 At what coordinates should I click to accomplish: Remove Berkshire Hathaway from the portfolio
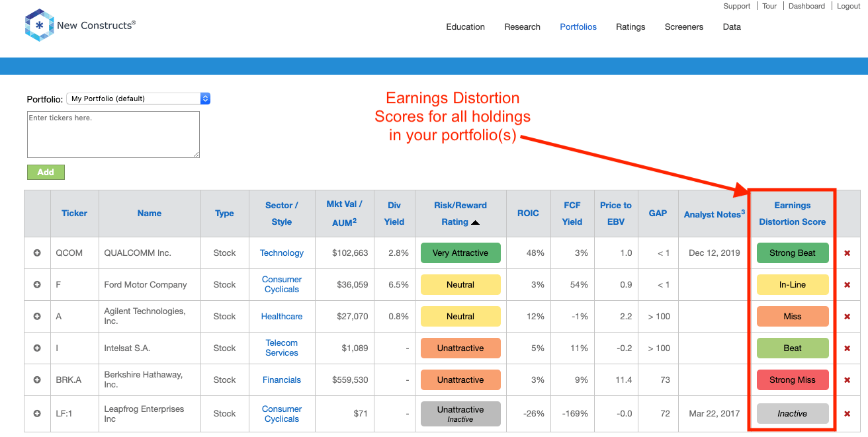click(x=847, y=380)
